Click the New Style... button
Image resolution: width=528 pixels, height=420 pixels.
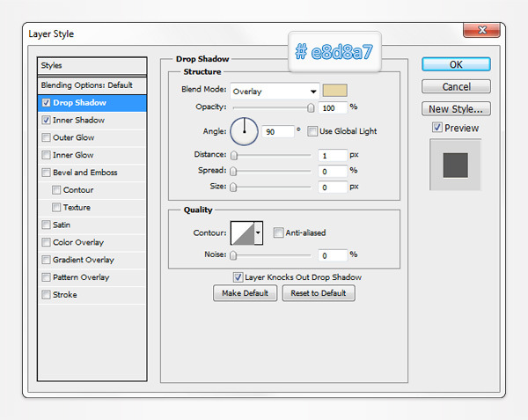[x=455, y=109]
